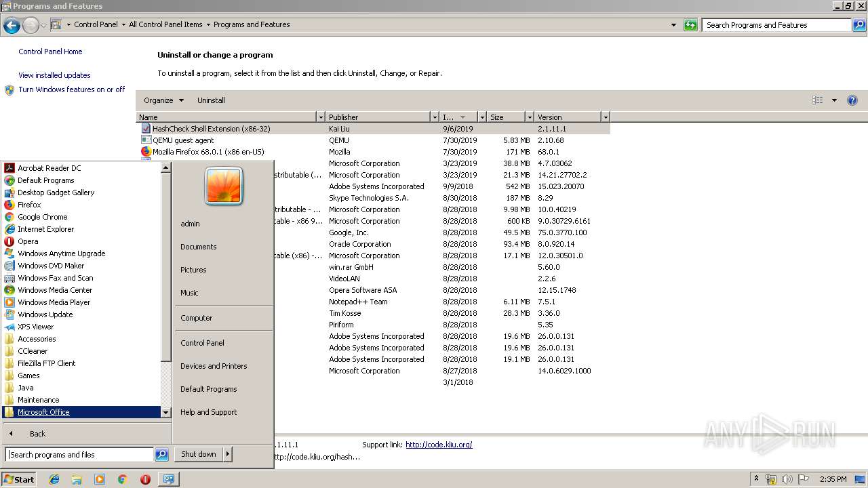Click the Chrome taskbar icon
Image resolution: width=868 pixels, height=488 pixels.
(122, 479)
